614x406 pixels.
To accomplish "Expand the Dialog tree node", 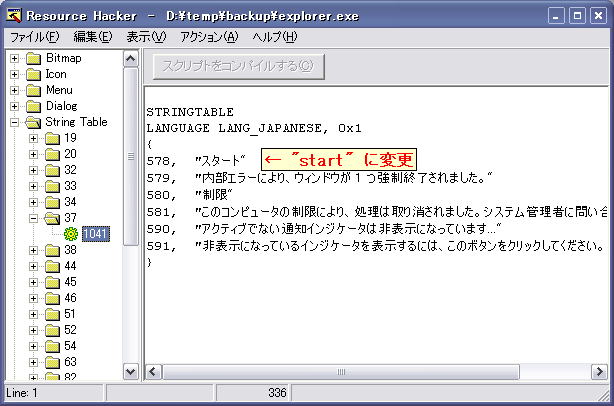I will pos(14,106).
